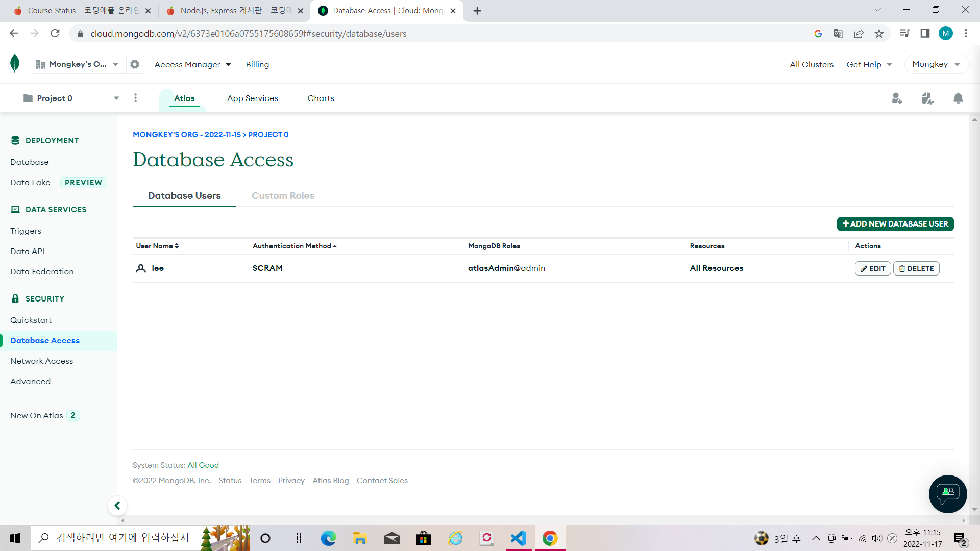This screenshot has width=980, height=551.
Task: Open Mongkey's Org organization dropdown
Action: point(78,64)
